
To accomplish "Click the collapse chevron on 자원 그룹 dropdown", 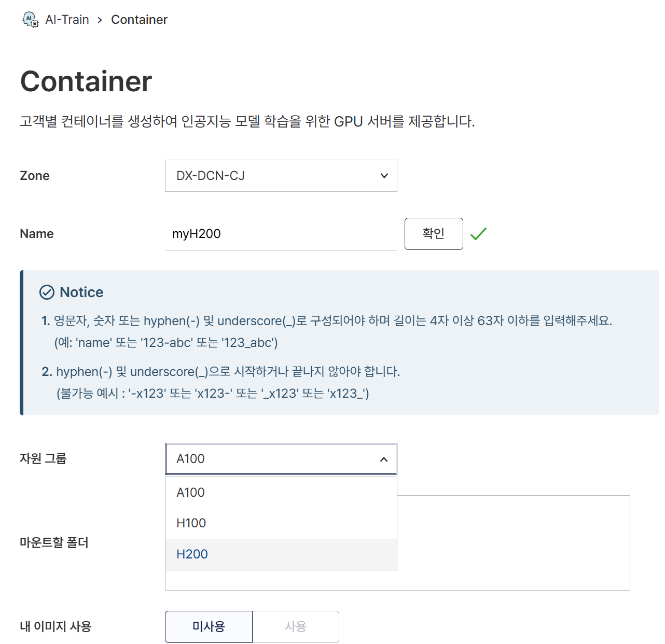I will point(384,459).
